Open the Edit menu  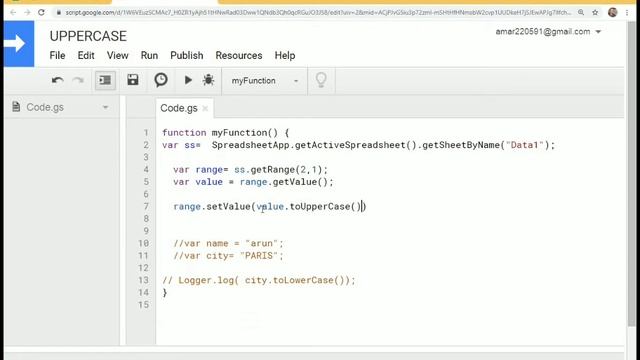tap(86, 56)
